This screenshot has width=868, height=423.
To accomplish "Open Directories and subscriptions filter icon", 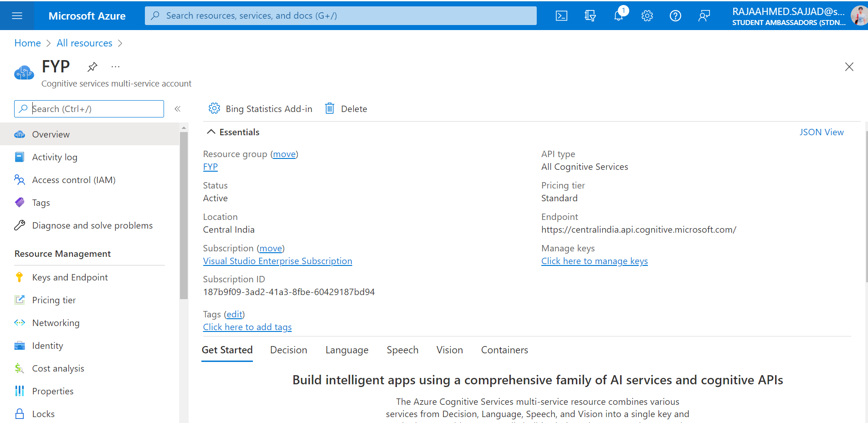I will pyautogui.click(x=590, y=16).
